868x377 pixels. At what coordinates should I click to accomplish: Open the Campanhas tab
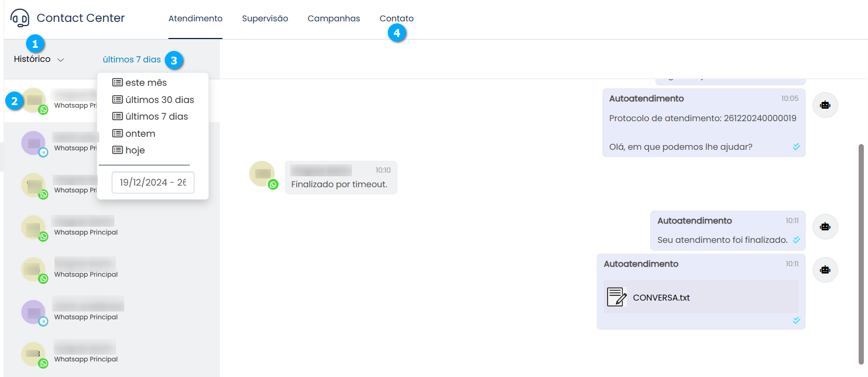(334, 19)
